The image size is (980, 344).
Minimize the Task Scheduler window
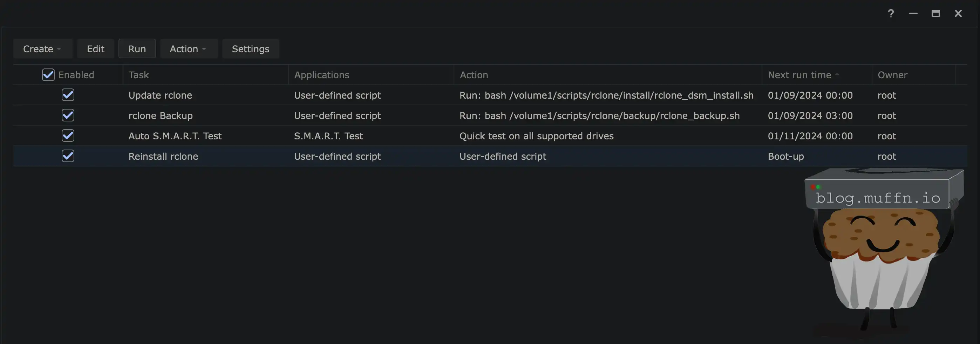pyautogui.click(x=913, y=14)
